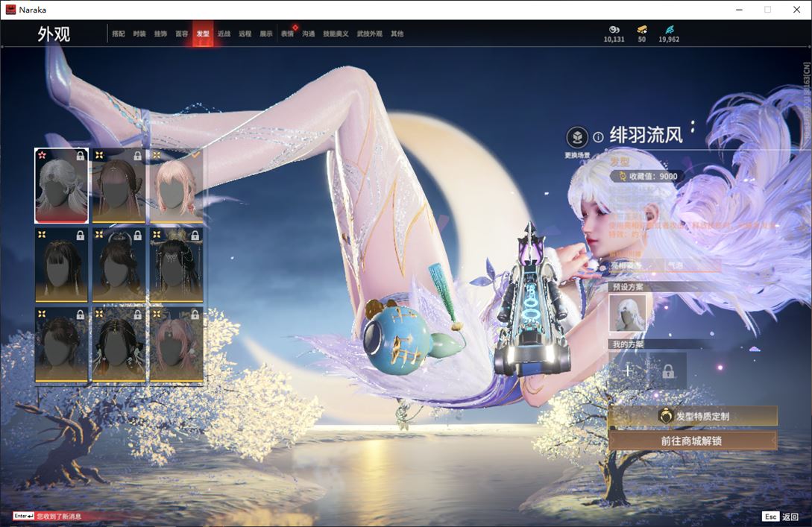
Task: Select the hairstyle with ornate gold headdress
Action: (x=176, y=265)
